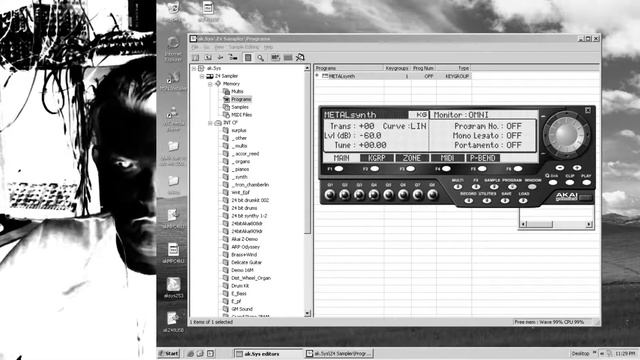640x360 pixels.
Task: Click the taskbar clock showing 11:29 PM
Action: 624,353
